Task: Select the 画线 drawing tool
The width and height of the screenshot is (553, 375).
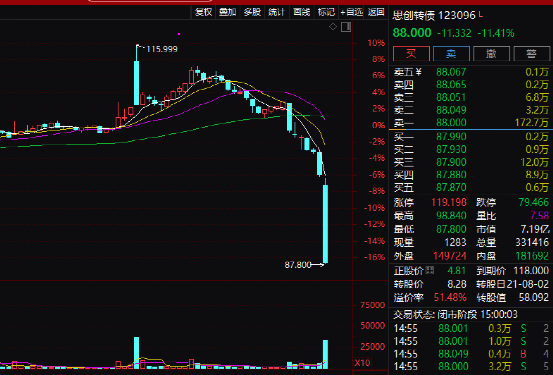Action: (301, 12)
